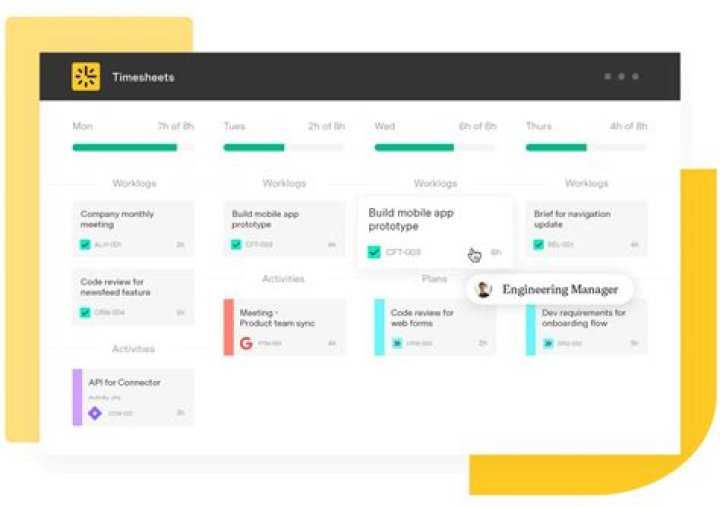The height and width of the screenshot is (507, 720).
Task: Click the Google icon on Meeting card
Action: 246,343
